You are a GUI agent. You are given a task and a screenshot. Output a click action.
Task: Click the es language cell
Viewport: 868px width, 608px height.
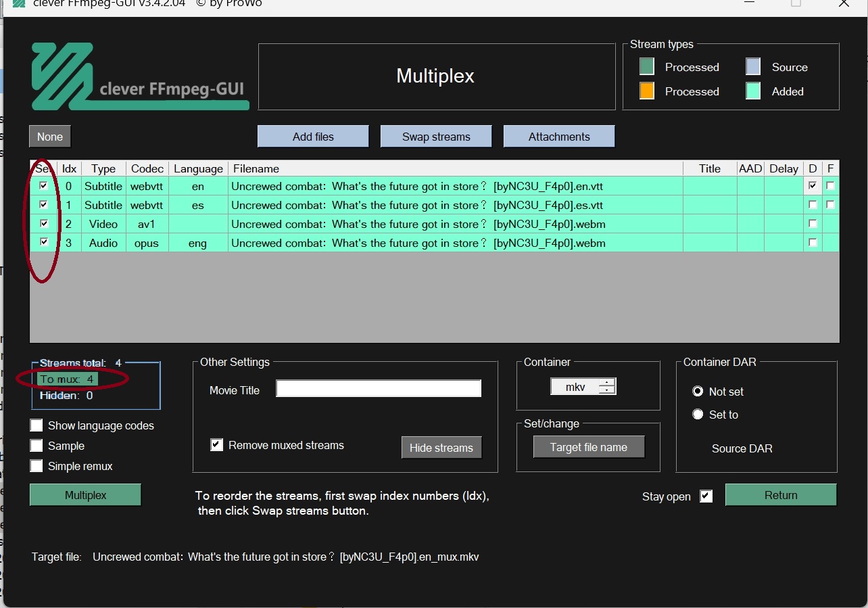click(x=198, y=205)
